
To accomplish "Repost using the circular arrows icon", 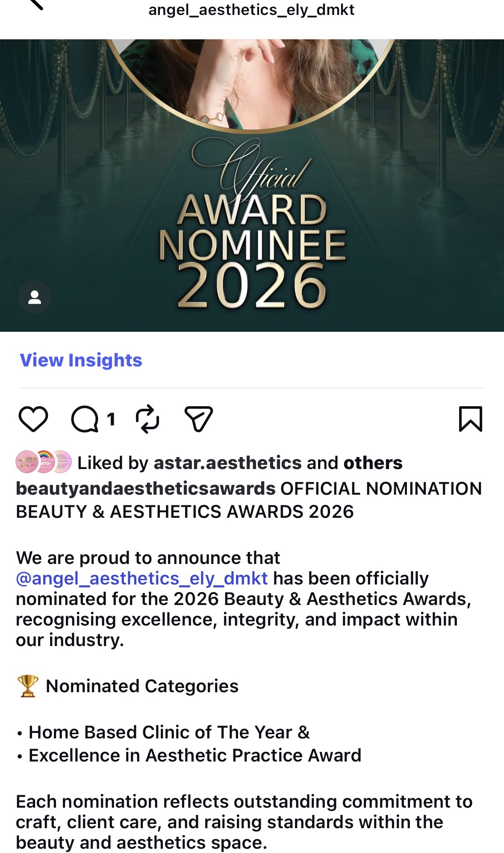I will [147, 419].
